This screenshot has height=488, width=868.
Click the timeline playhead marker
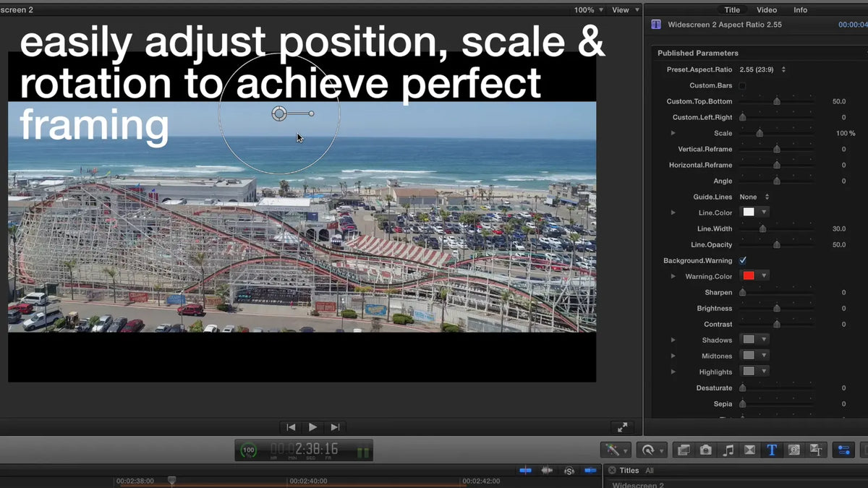click(x=172, y=479)
